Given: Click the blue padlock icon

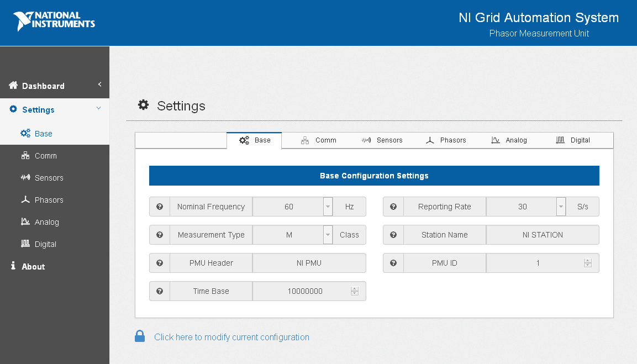Looking at the screenshot, I should coord(140,336).
